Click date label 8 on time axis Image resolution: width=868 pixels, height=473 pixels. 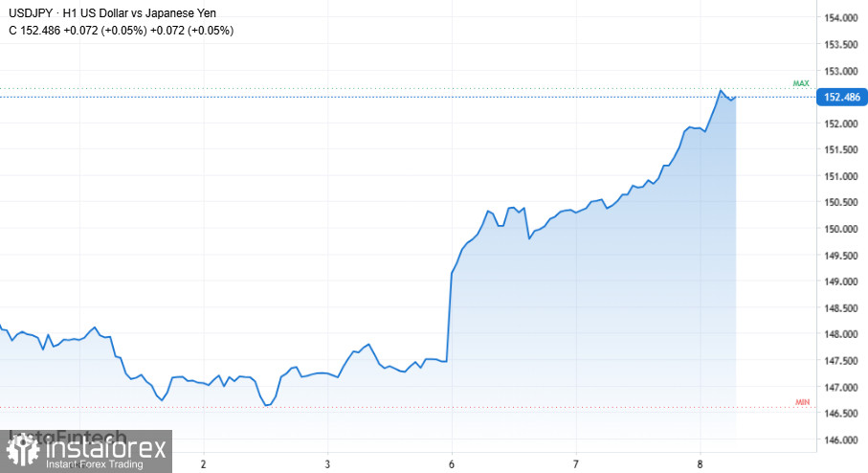point(700,463)
